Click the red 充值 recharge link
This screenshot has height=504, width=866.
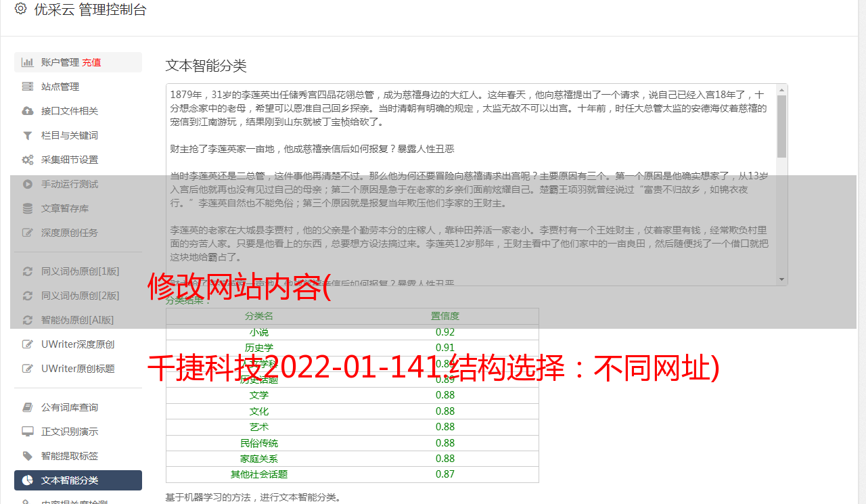point(92,62)
